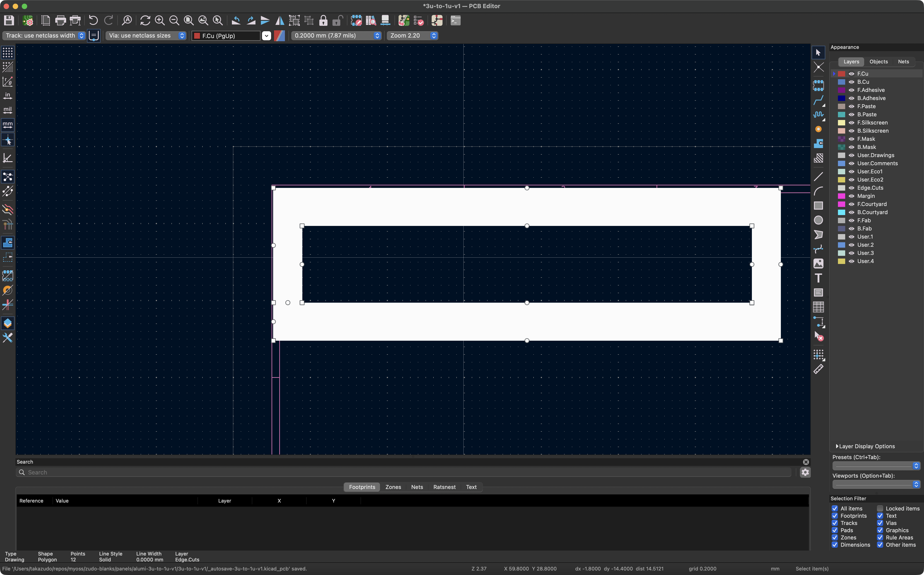Click the Save board icon
Image resolution: width=924 pixels, height=575 pixels.
(x=9, y=21)
